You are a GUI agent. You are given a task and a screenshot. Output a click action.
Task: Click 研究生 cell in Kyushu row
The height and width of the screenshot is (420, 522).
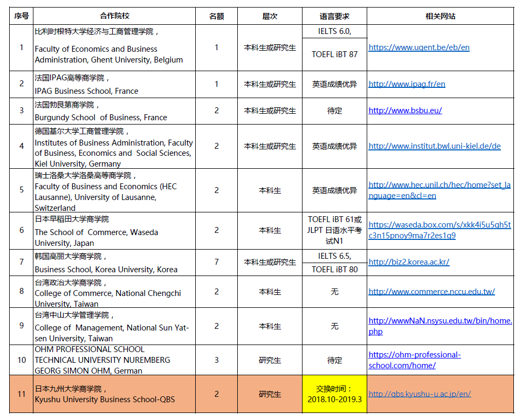coord(270,394)
